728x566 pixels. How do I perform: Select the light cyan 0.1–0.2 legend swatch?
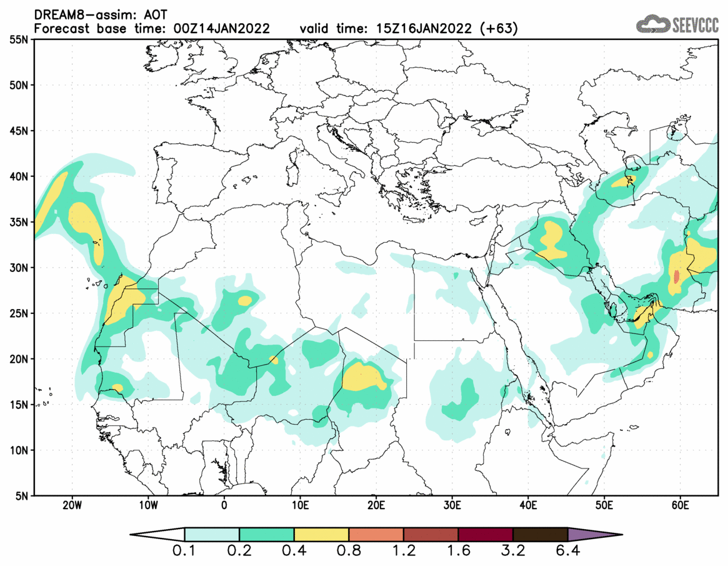click(212, 535)
